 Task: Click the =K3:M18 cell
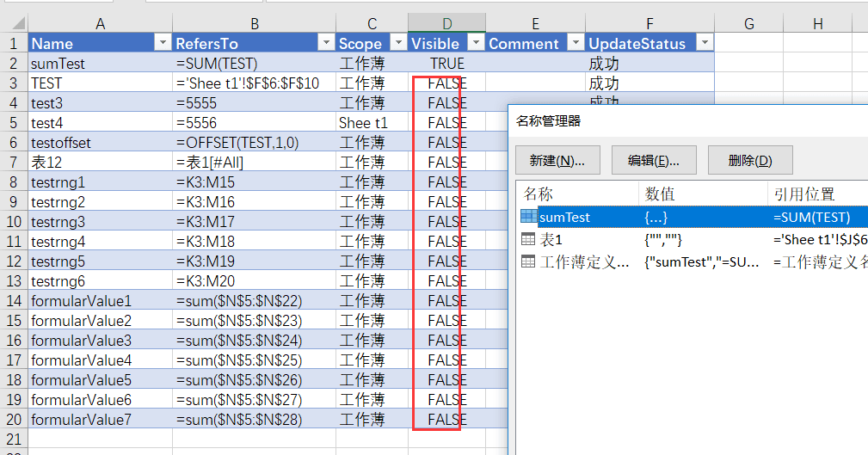(x=254, y=242)
